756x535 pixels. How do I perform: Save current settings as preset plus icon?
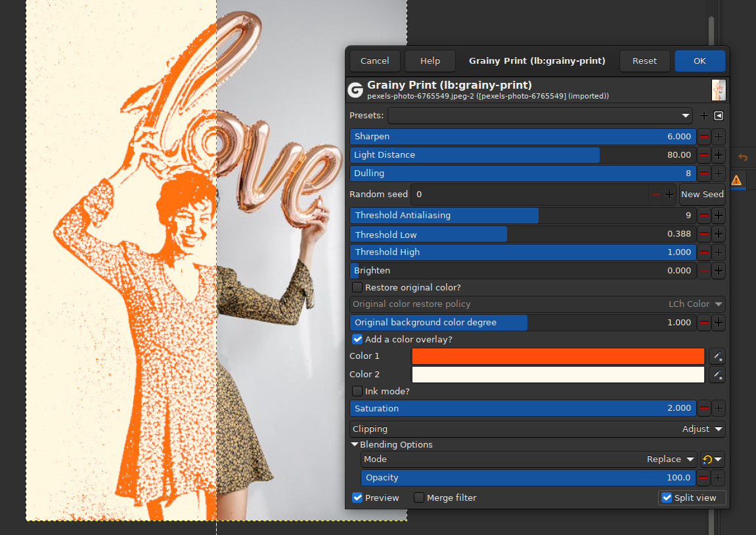pyautogui.click(x=704, y=116)
